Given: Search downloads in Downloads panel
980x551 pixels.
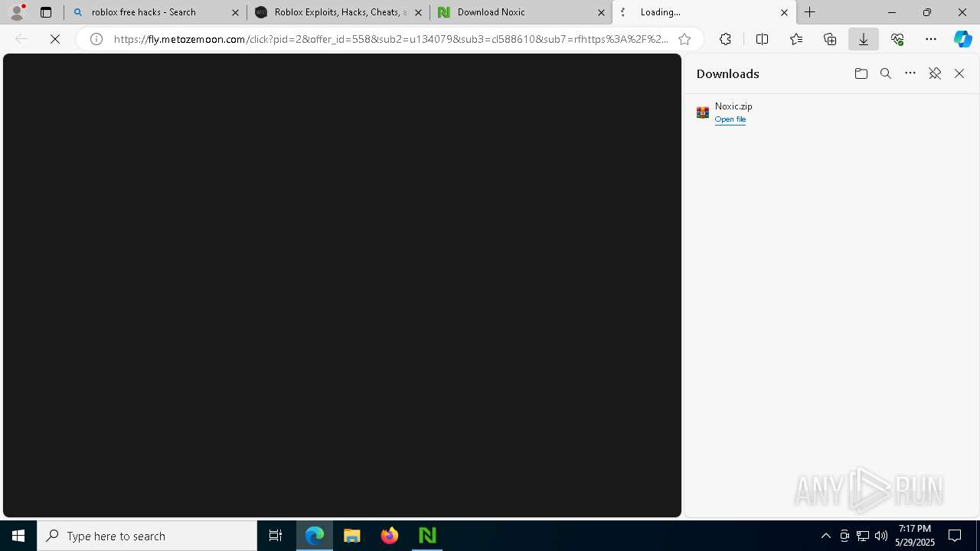Looking at the screenshot, I should click(886, 73).
